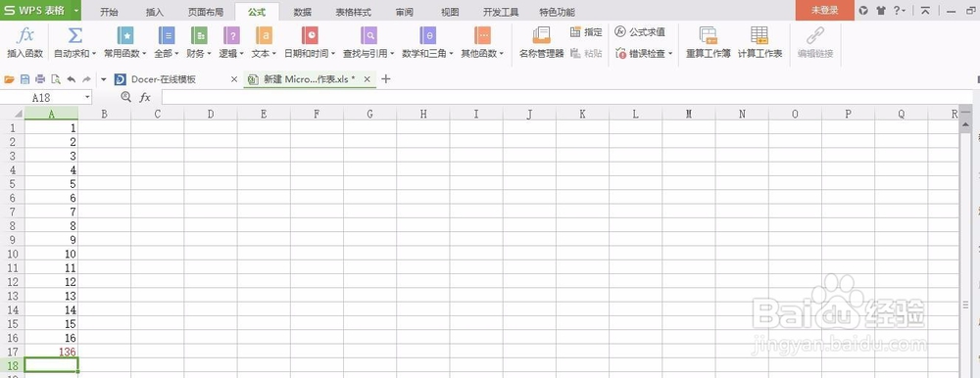The image size is (980, 378).
Task: Switch to the 插入 ribbon tab
Action: pos(155,12)
